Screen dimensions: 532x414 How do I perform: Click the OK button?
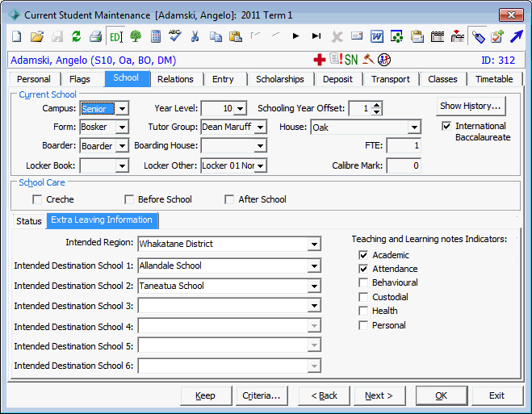pyautogui.click(x=441, y=395)
